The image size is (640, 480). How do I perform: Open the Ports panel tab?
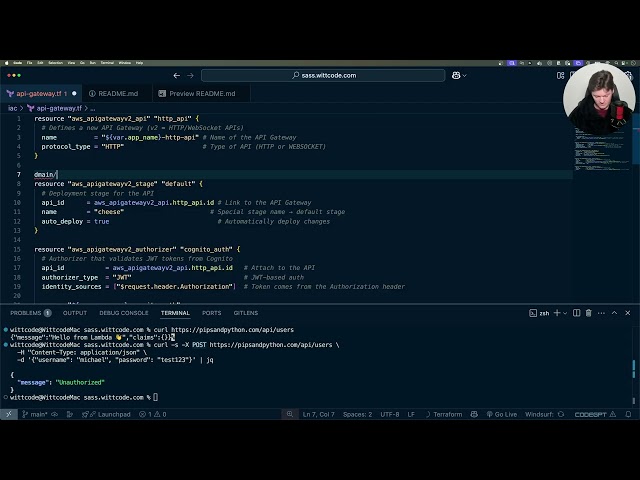pos(211,313)
